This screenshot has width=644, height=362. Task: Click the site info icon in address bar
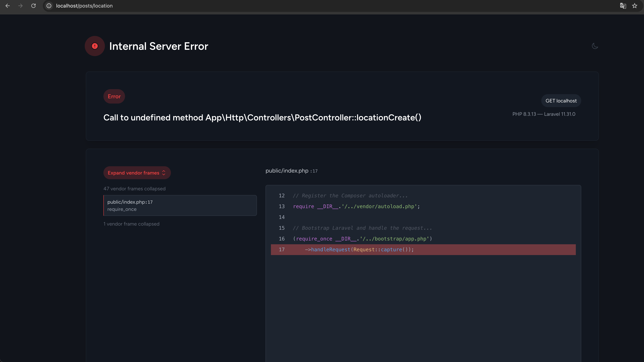pyautogui.click(x=49, y=6)
